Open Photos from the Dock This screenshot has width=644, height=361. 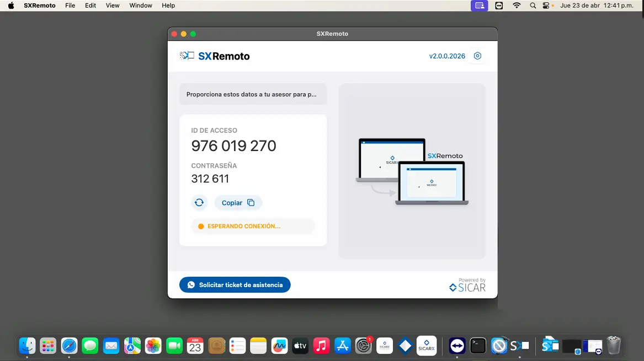[153, 346]
